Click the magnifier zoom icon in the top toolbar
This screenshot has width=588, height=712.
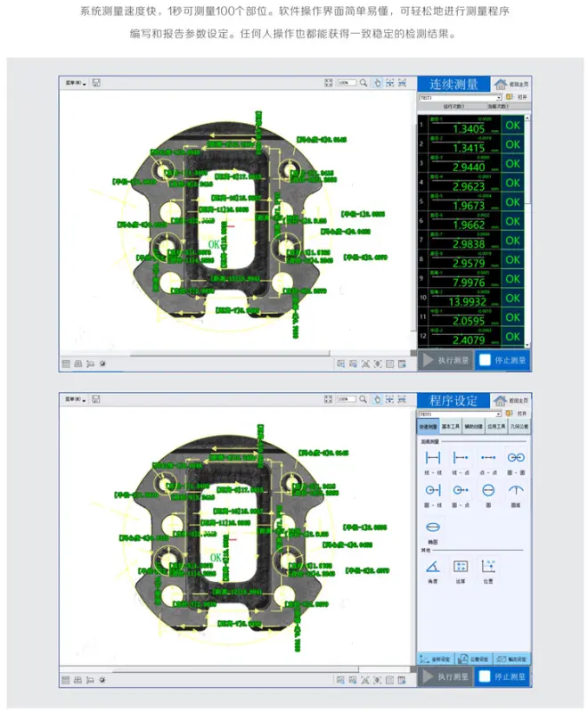363,83
